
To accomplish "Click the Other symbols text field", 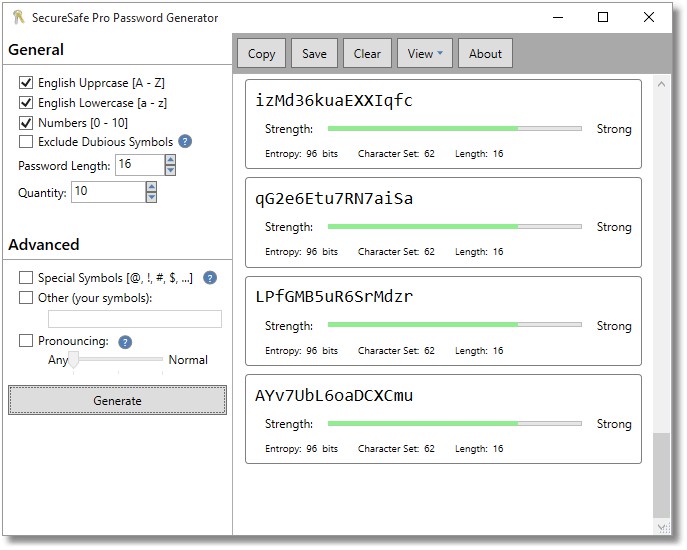I will [x=135, y=319].
